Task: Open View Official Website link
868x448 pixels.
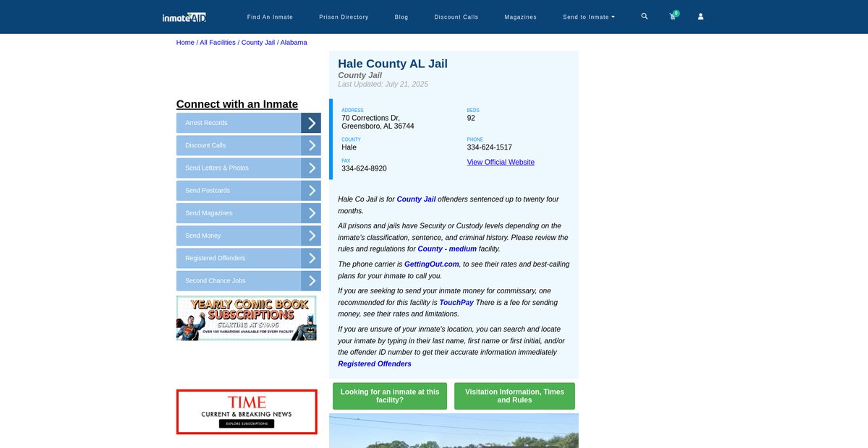Action: coord(501,162)
